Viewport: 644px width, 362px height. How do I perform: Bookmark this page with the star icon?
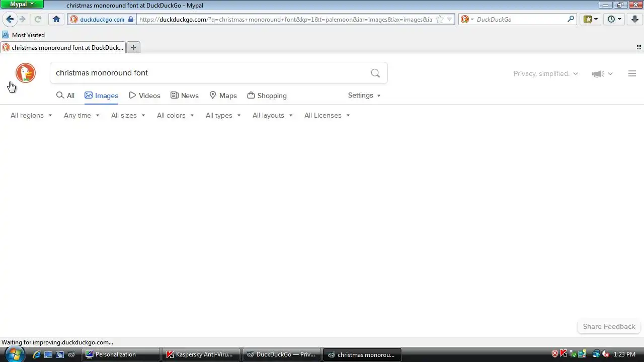[439, 19]
